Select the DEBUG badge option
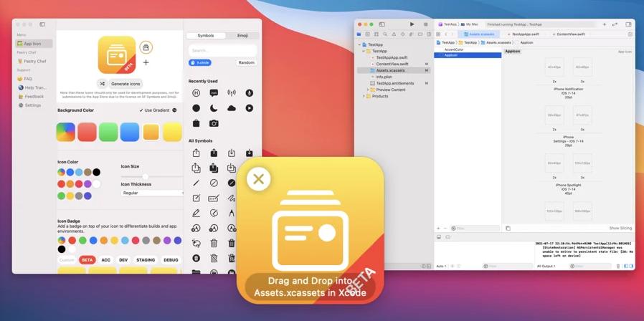 point(171,260)
